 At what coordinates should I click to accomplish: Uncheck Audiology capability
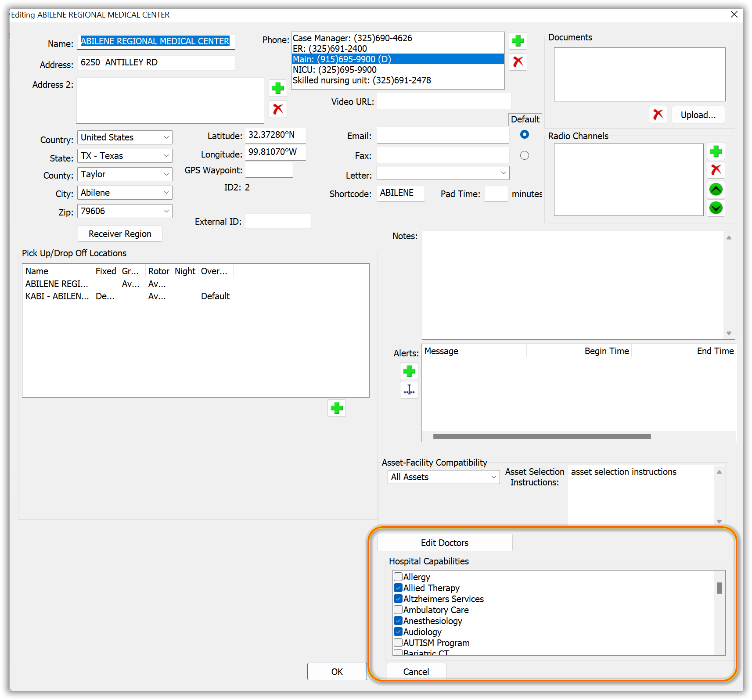click(x=398, y=632)
